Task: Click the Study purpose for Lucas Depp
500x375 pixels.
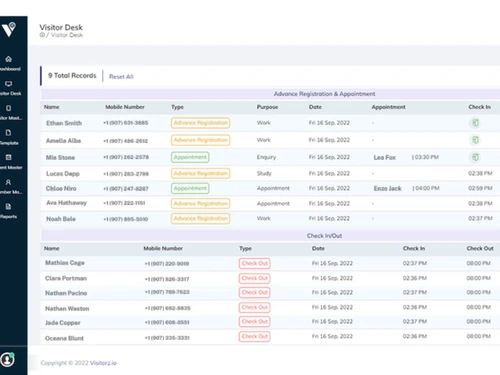Action: tap(264, 173)
